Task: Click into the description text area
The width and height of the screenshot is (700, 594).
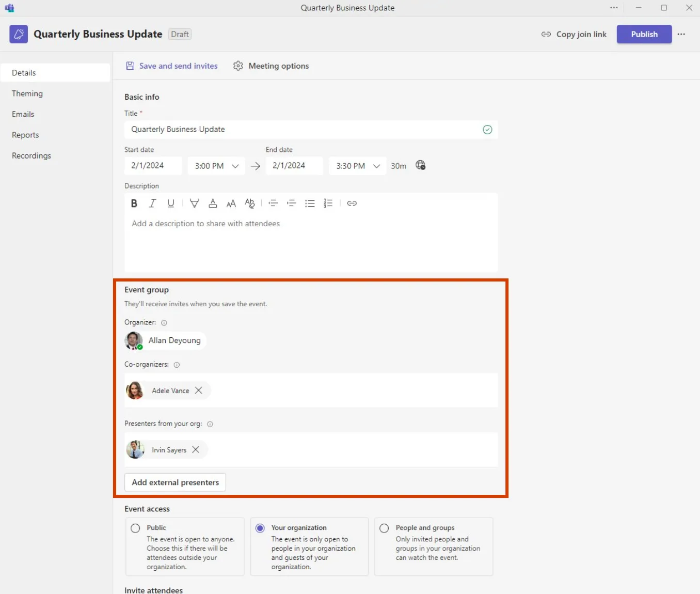Action: [x=311, y=242]
